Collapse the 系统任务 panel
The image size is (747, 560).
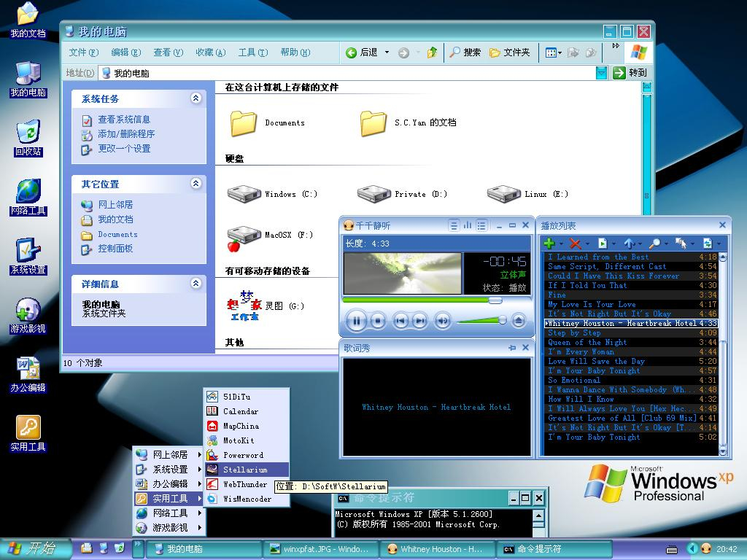(196, 98)
